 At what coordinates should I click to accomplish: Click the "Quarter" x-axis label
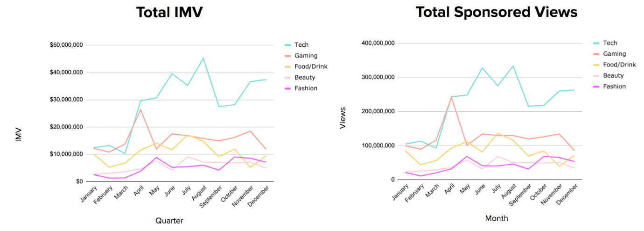click(169, 220)
